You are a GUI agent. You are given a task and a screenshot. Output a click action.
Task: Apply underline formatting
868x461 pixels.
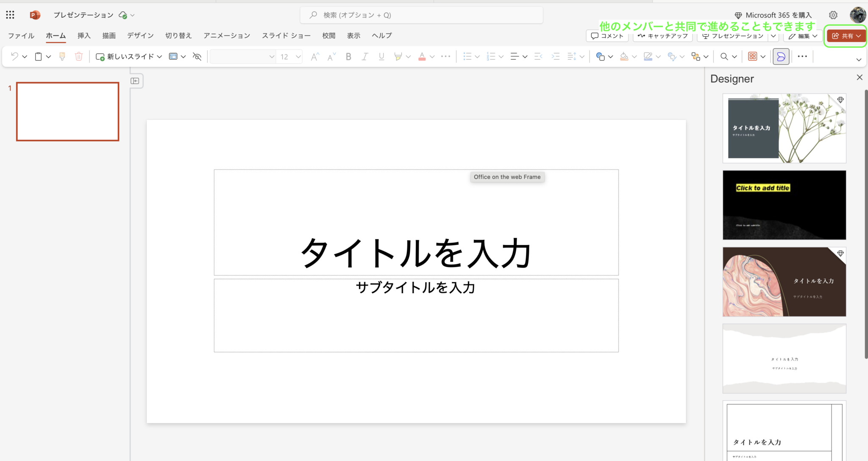coord(381,56)
